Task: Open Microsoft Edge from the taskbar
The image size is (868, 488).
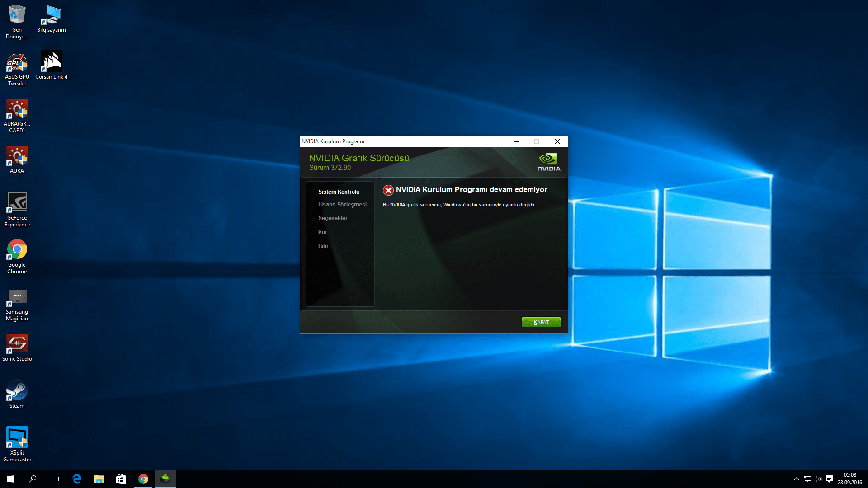Action: click(77, 479)
